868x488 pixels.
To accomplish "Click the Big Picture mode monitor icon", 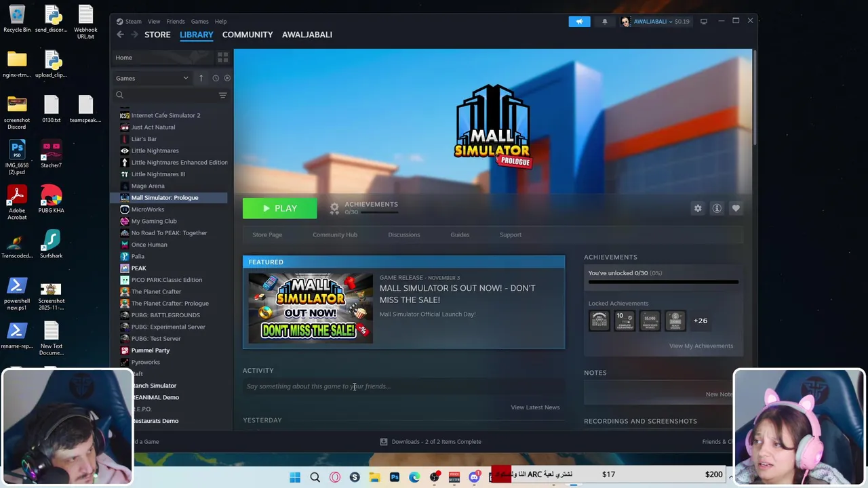I will [704, 21].
